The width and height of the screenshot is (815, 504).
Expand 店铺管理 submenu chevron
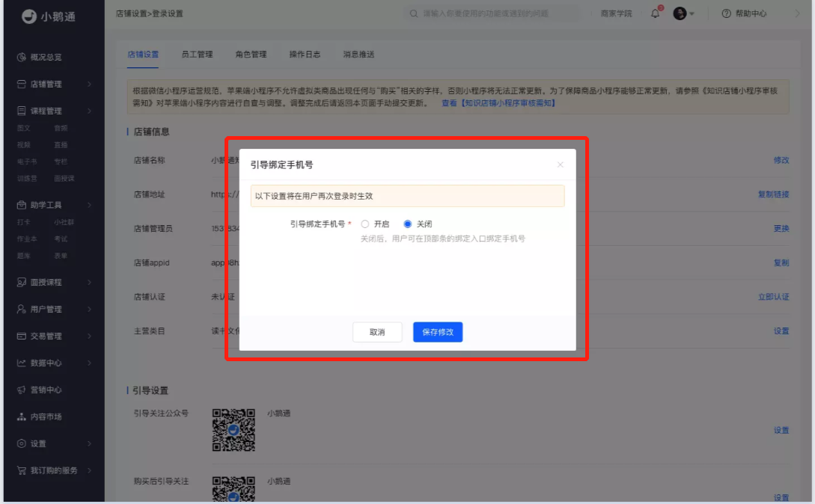pyautogui.click(x=89, y=84)
